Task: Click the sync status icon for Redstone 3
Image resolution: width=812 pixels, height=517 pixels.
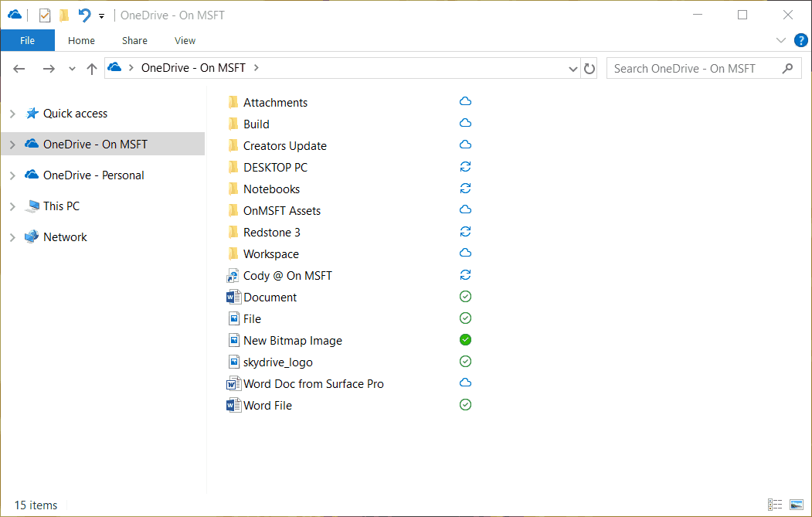Action: [466, 231]
